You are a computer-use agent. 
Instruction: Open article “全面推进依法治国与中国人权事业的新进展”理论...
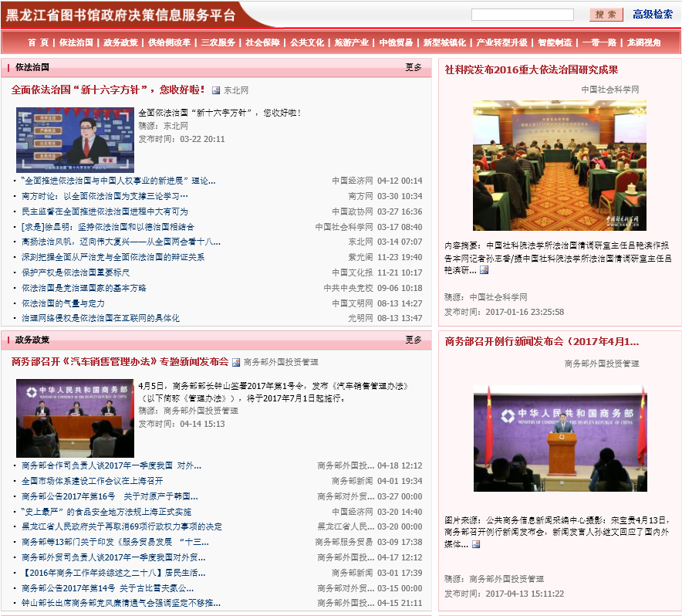tap(118, 181)
